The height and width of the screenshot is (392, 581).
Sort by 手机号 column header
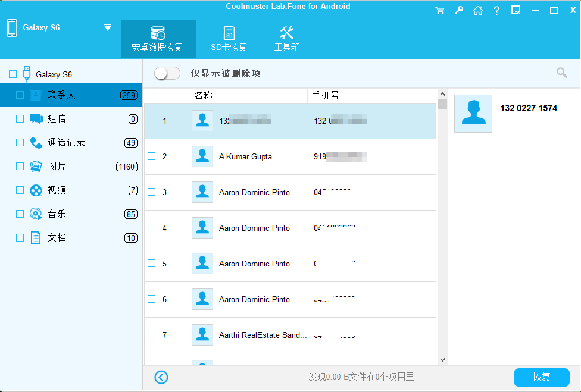click(371, 96)
